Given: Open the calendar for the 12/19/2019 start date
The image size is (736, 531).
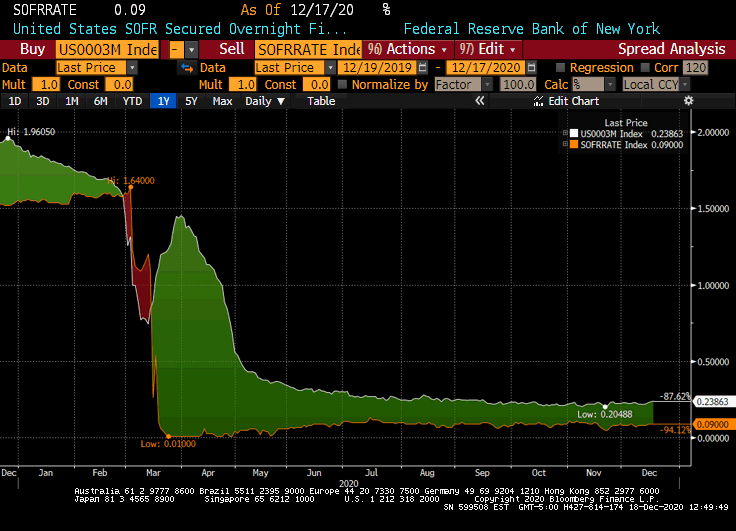Looking at the screenshot, I should pos(422,68).
